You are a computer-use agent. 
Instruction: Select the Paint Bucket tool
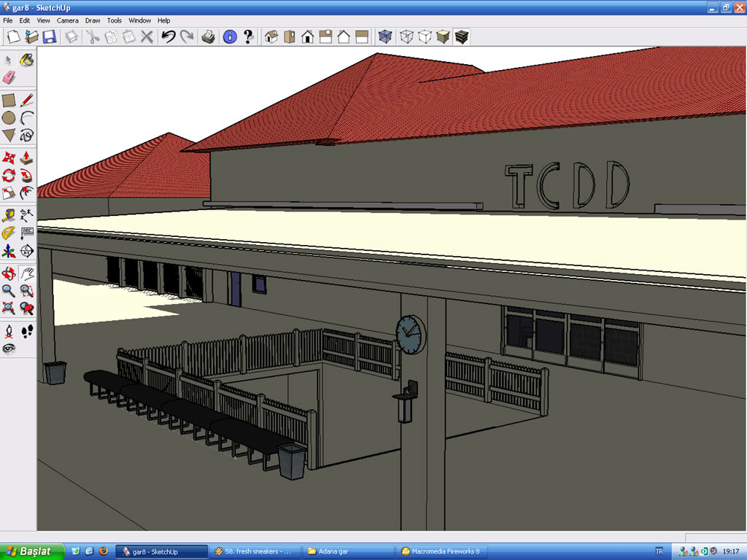click(27, 60)
